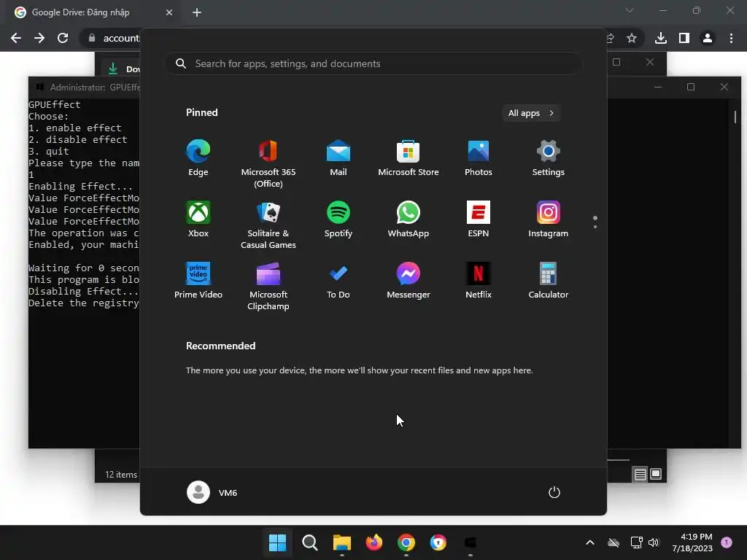Switch to Chrome on the taskbar

(406, 542)
